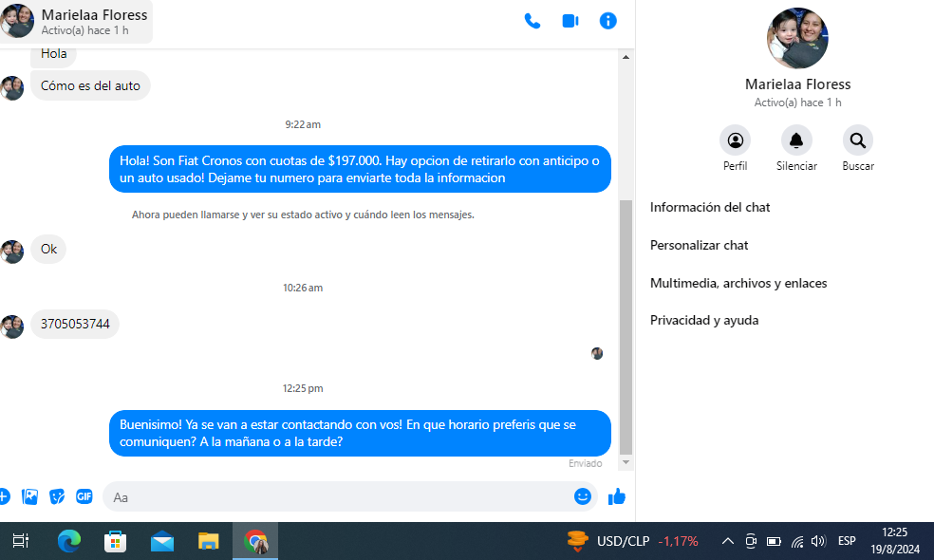Open the emoji picker smiley
The image size is (934, 560).
(x=582, y=496)
